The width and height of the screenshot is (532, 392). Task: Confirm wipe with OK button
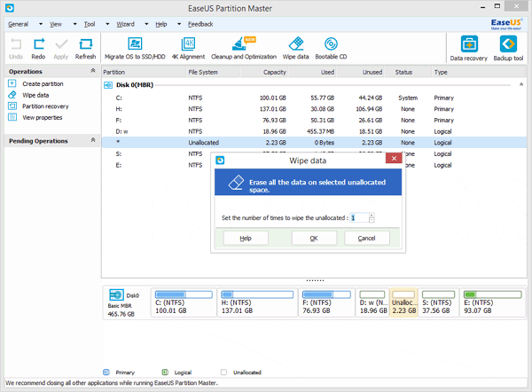(x=314, y=239)
